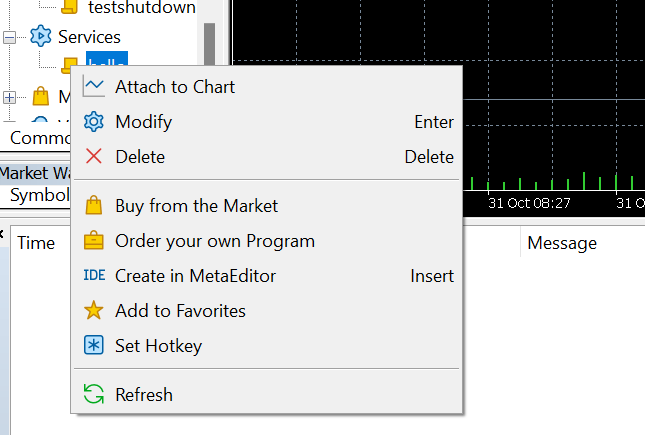Click the Buy from the Market bag icon
Screen dimensions: 645x435
click(94, 205)
